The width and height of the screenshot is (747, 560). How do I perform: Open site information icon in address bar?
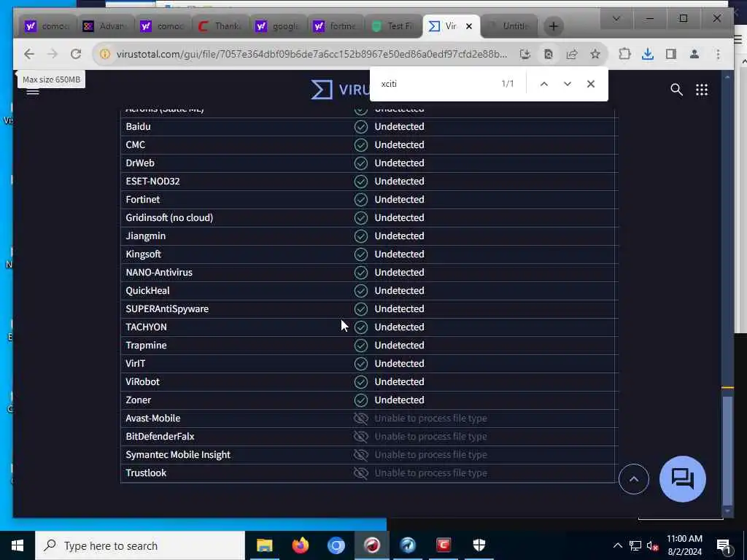(x=105, y=54)
